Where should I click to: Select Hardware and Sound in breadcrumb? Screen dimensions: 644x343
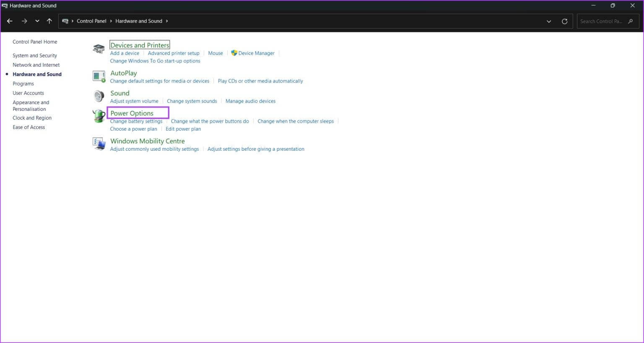[x=139, y=21]
